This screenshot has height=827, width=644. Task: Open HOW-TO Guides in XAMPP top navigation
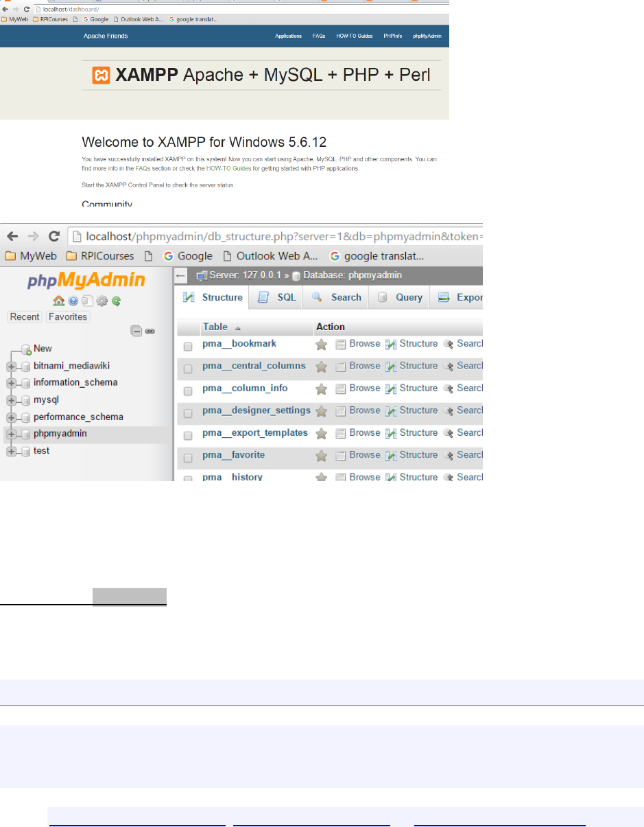click(x=355, y=36)
